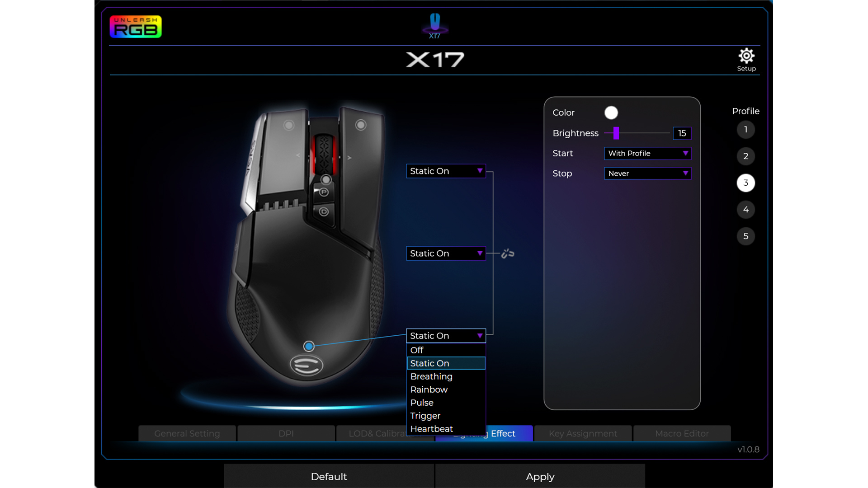Click the UNLEASH RGB logo

coord(135,27)
